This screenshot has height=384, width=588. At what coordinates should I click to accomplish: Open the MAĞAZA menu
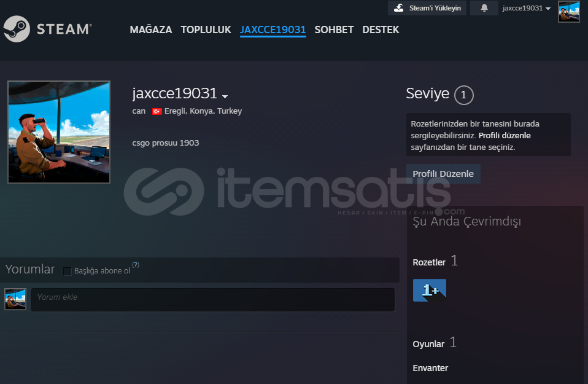151,29
